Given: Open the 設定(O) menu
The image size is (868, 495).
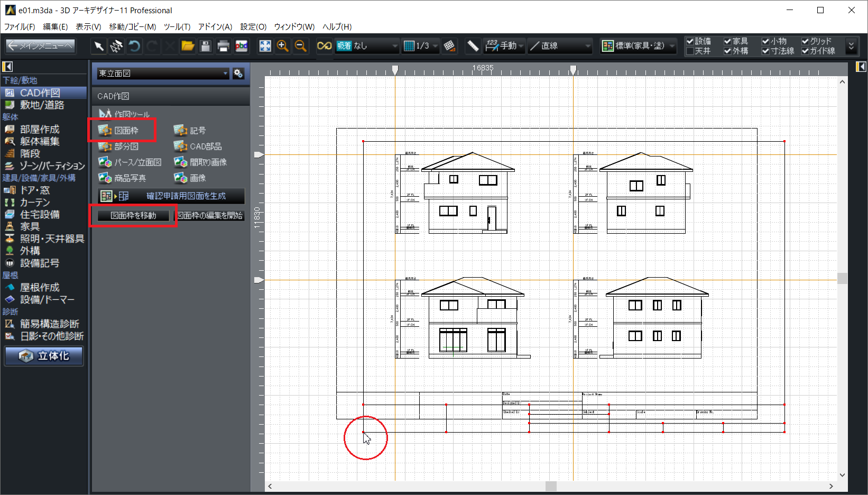Looking at the screenshot, I should (x=253, y=26).
